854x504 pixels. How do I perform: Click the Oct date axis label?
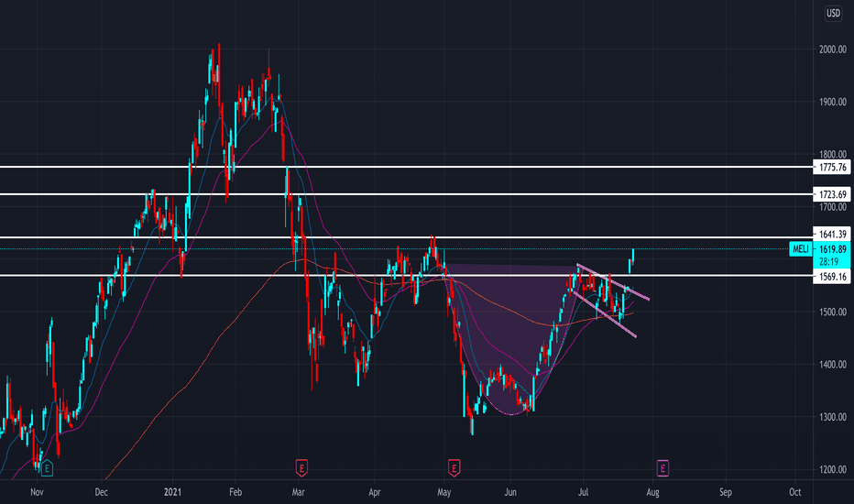click(x=795, y=492)
